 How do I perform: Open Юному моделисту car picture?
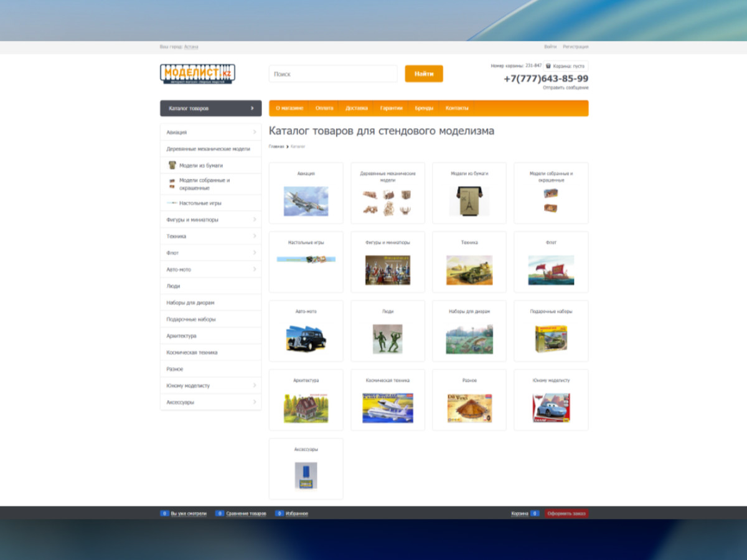click(x=551, y=408)
